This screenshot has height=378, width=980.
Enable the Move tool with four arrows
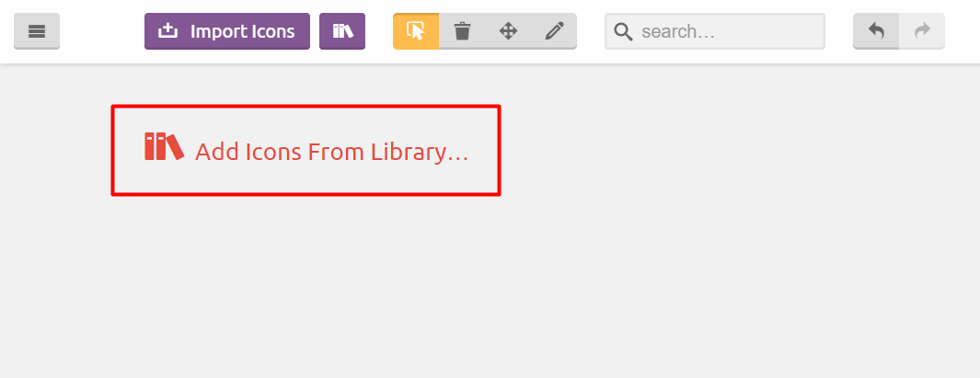click(x=508, y=31)
